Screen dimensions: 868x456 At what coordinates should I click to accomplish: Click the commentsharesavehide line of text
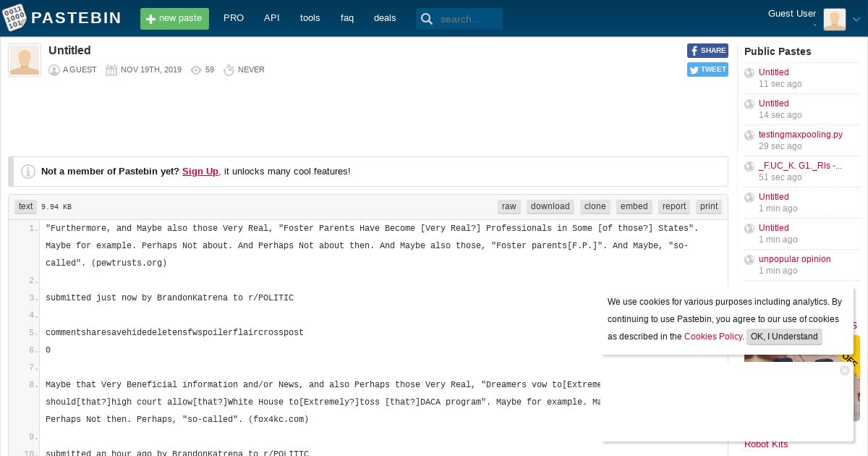point(174,333)
